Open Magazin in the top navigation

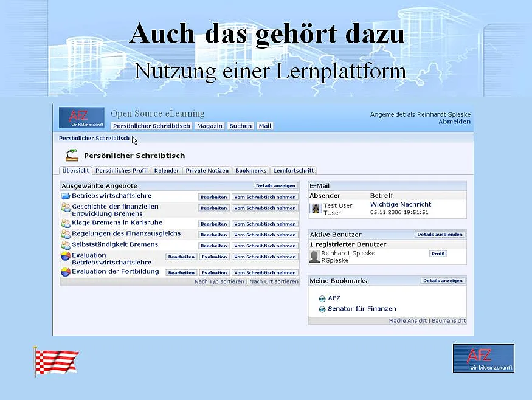click(210, 126)
